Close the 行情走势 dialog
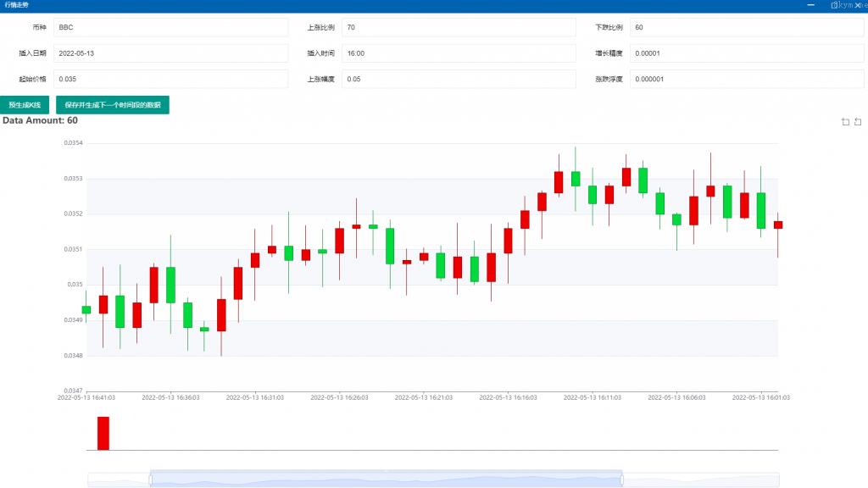This screenshot has height=488, width=868. pos(858,5)
